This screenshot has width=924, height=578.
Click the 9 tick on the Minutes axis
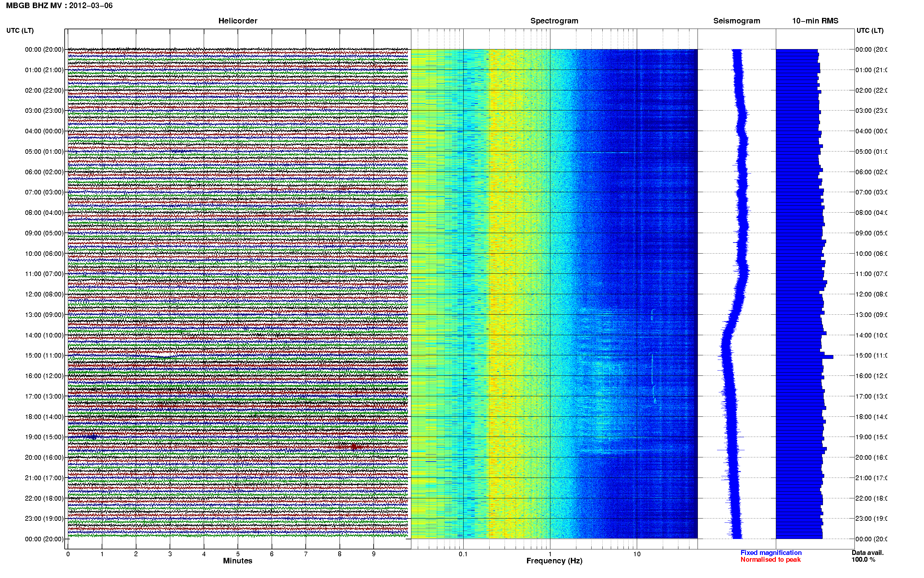374,554
